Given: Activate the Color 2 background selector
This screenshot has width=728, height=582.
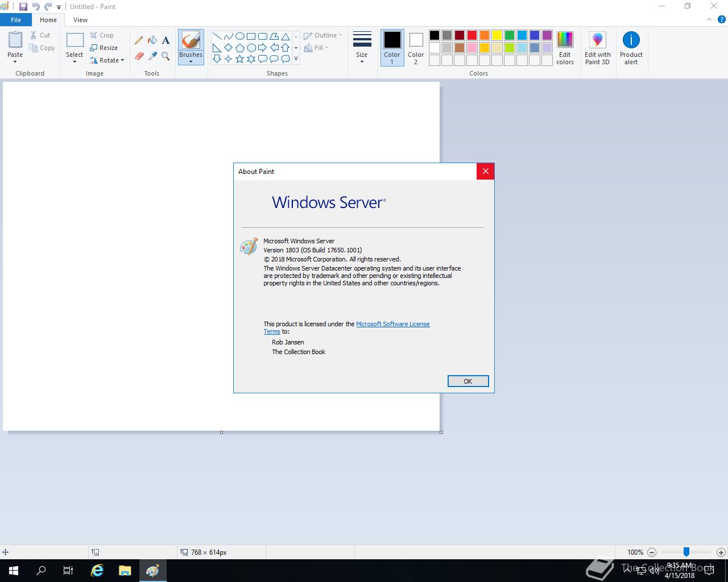Looking at the screenshot, I should pos(416,48).
